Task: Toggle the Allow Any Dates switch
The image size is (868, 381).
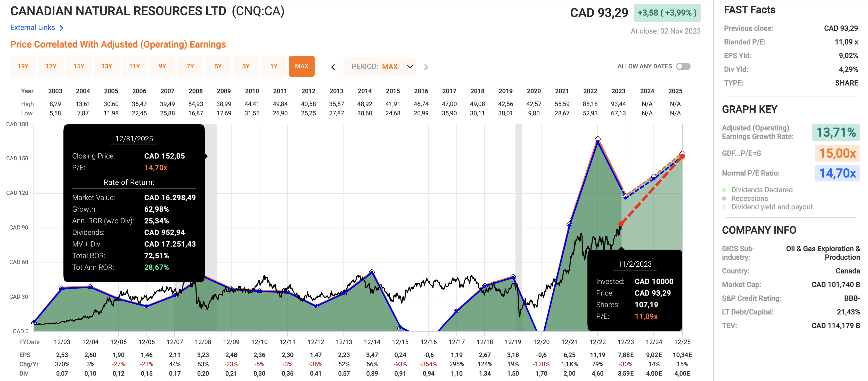Action: (683, 66)
